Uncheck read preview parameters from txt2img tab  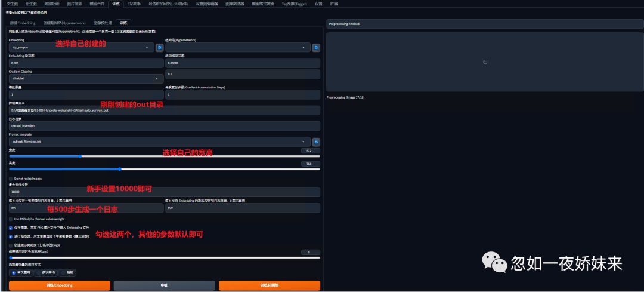tap(11, 236)
